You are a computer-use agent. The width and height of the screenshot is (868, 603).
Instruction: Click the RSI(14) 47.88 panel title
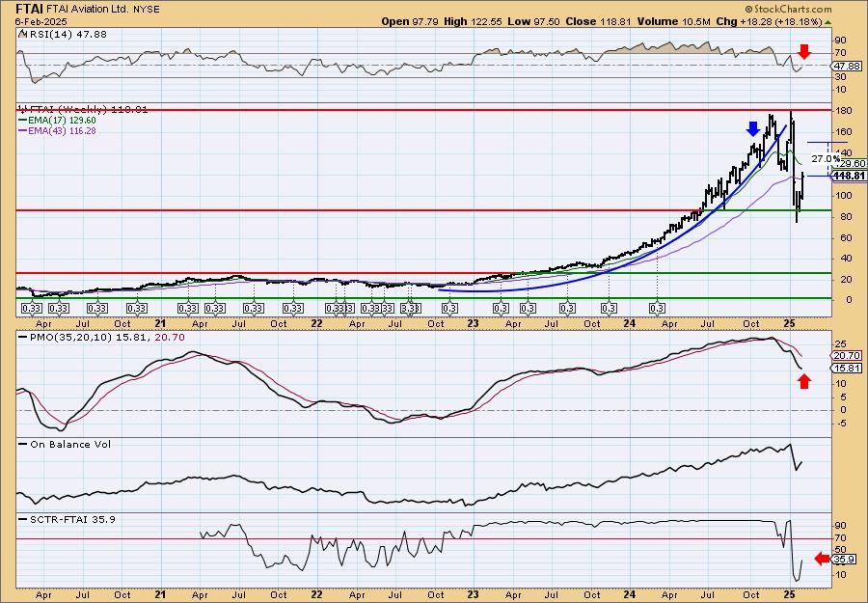click(67, 34)
